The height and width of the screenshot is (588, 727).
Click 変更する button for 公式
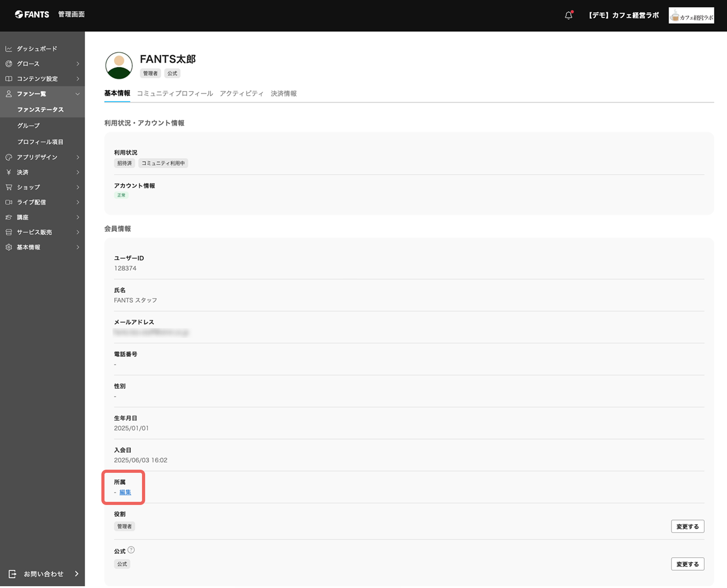click(x=688, y=564)
